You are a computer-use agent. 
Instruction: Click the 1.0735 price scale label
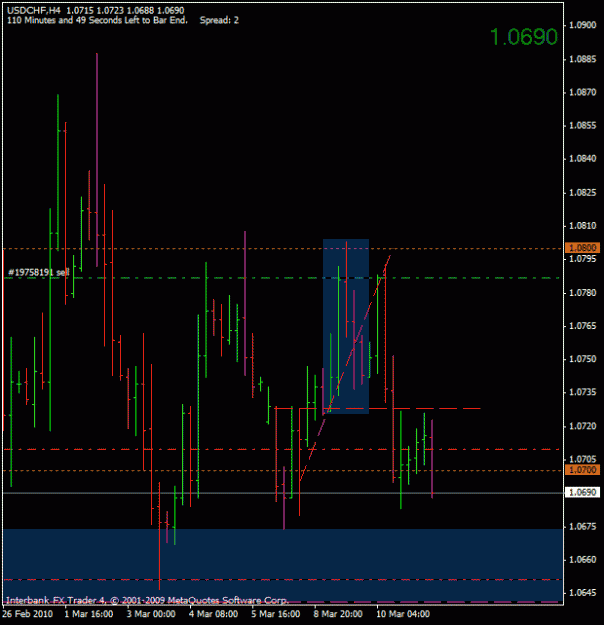point(582,392)
